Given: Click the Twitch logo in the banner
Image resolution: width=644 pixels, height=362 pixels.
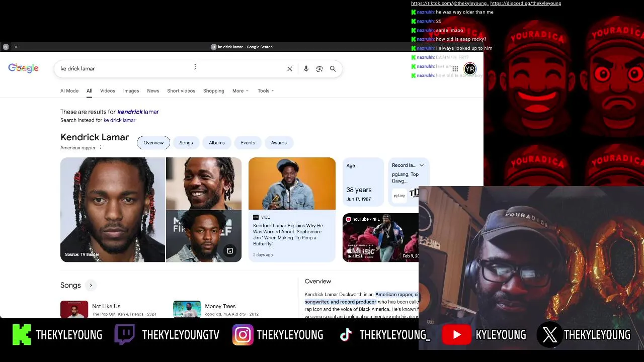Looking at the screenshot, I should tap(124, 335).
